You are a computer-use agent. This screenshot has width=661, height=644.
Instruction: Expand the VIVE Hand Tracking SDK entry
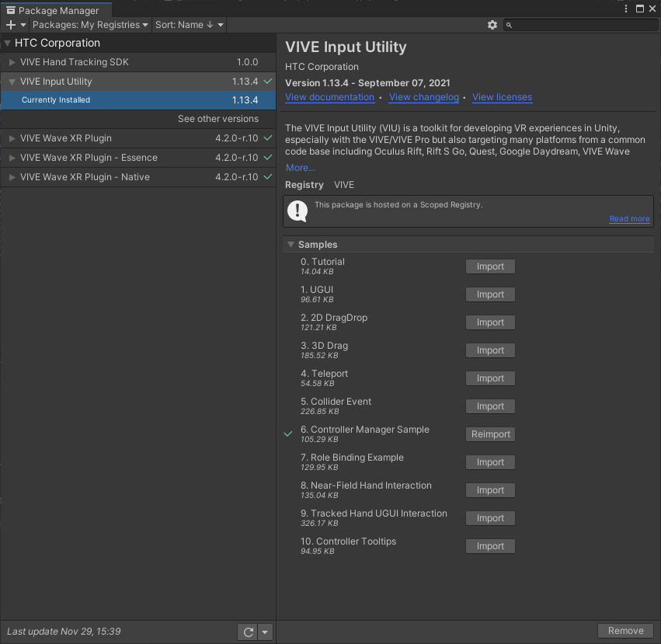tap(12, 62)
